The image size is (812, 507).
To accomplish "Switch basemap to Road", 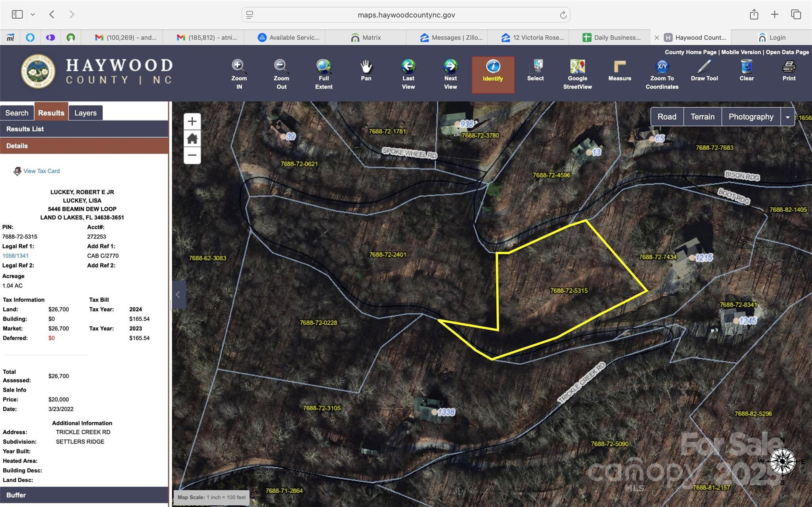I will (667, 117).
